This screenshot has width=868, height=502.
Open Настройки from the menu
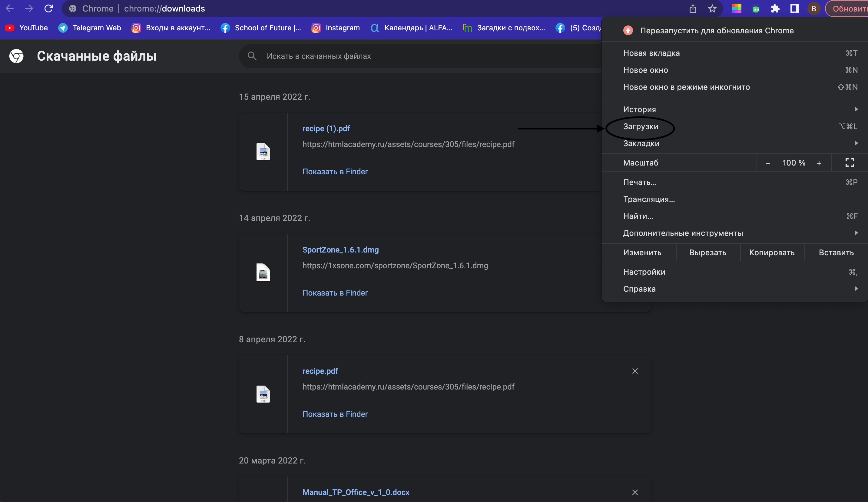[644, 272]
